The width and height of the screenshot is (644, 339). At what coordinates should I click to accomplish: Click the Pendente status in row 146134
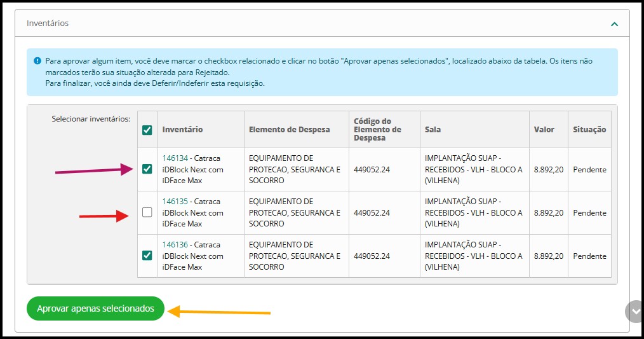pos(589,170)
